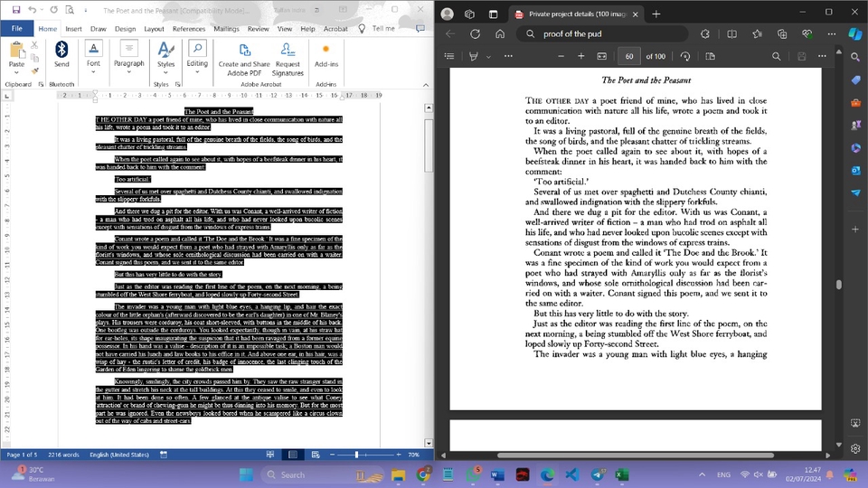Image resolution: width=868 pixels, height=488 pixels.
Task: Click the Word vertical scrollbar down arrow
Action: 429,443
